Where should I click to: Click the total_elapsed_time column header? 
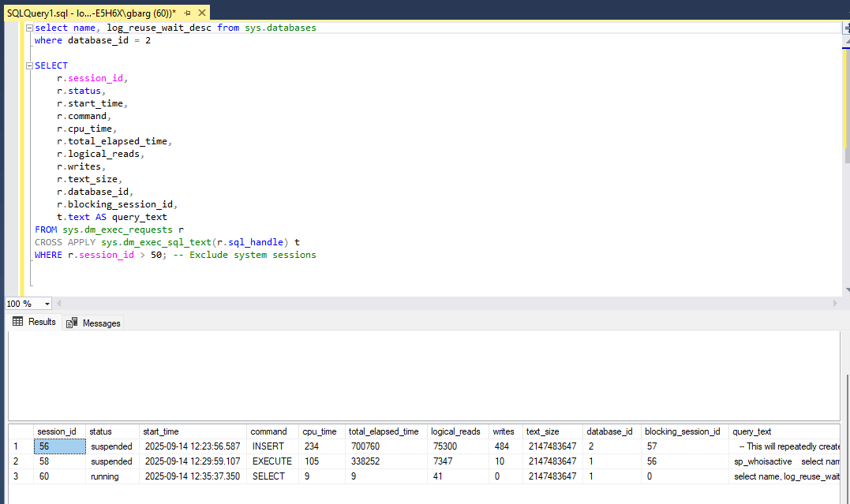(384, 431)
